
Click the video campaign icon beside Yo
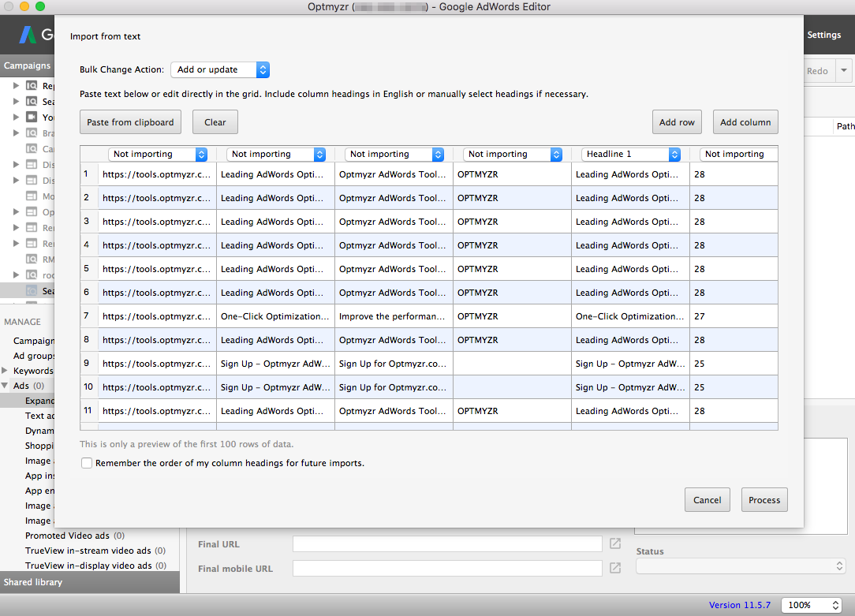click(x=32, y=118)
